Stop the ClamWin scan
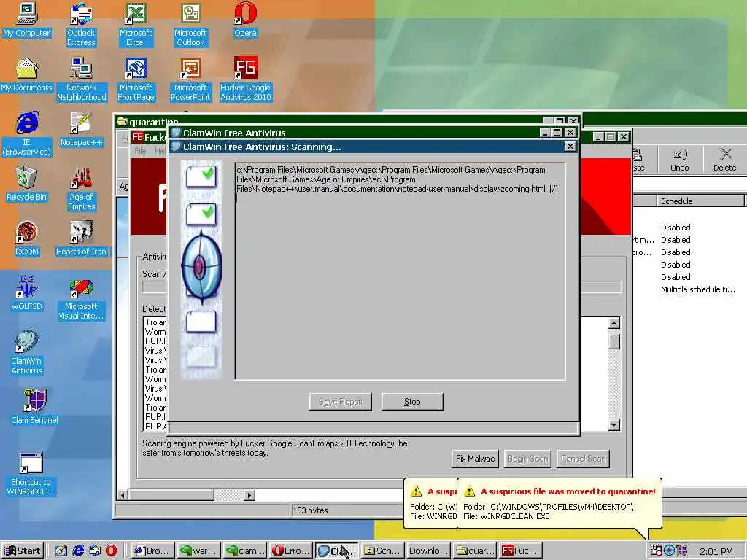Image resolution: width=747 pixels, height=560 pixels. (x=412, y=402)
